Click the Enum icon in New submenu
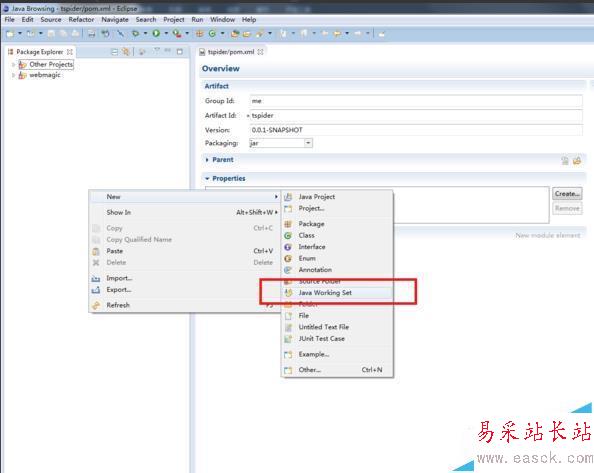This screenshot has width=594, height=473. pyautogui.click(x=288, y=259)
